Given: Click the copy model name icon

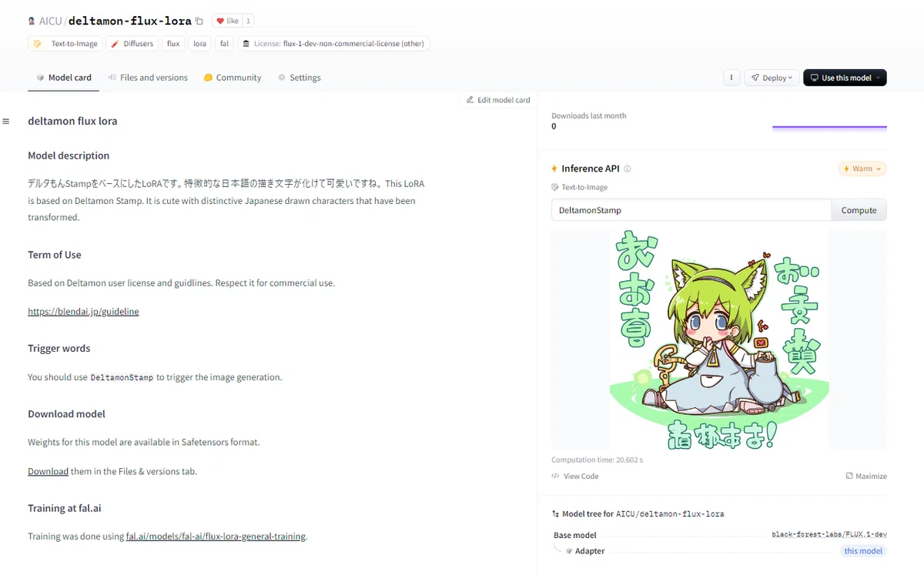Looking at the screenshot, I should (x=199, y=22).
